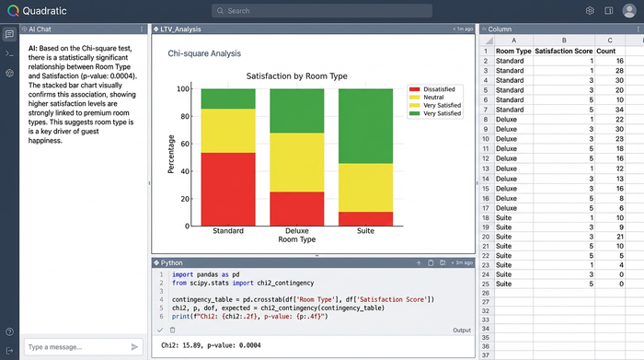Image resolution: width=644 pixels, height=360 pixels.
Task: Select column B header
Action: (x=564, y=41)
